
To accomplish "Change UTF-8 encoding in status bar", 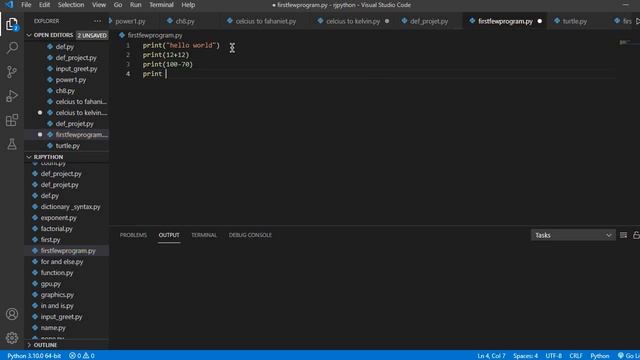I will 553,356.
